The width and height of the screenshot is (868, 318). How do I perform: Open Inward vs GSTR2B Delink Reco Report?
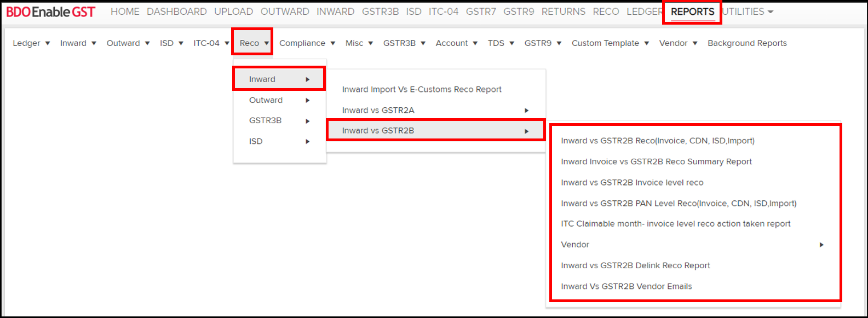[635, 265]
